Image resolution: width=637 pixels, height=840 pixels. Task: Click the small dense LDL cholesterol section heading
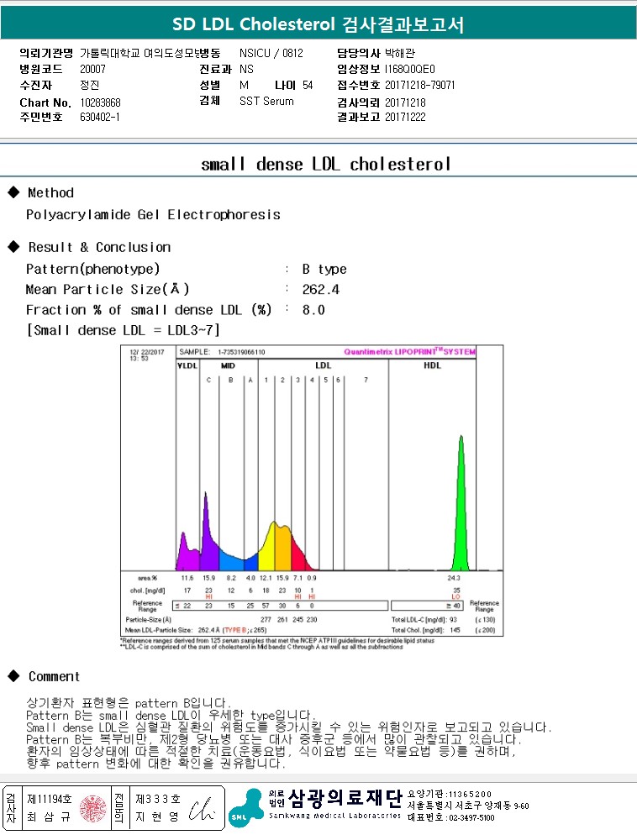click(326, 164)
